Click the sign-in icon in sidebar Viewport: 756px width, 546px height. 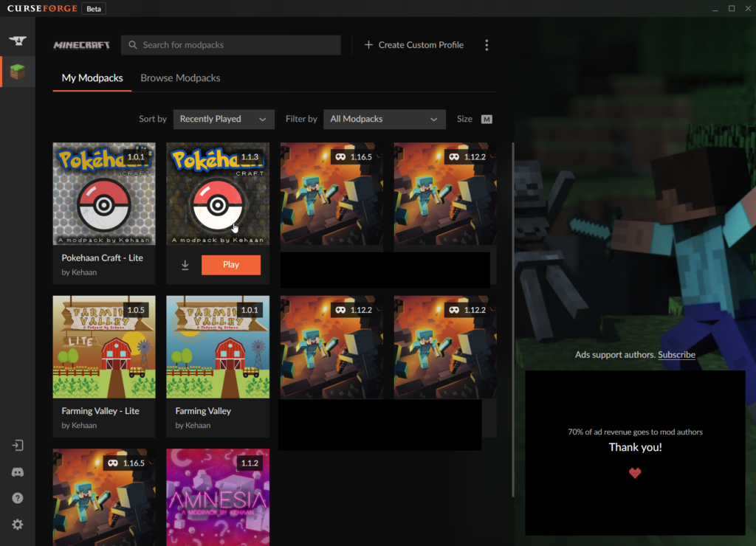click(18, 445)
